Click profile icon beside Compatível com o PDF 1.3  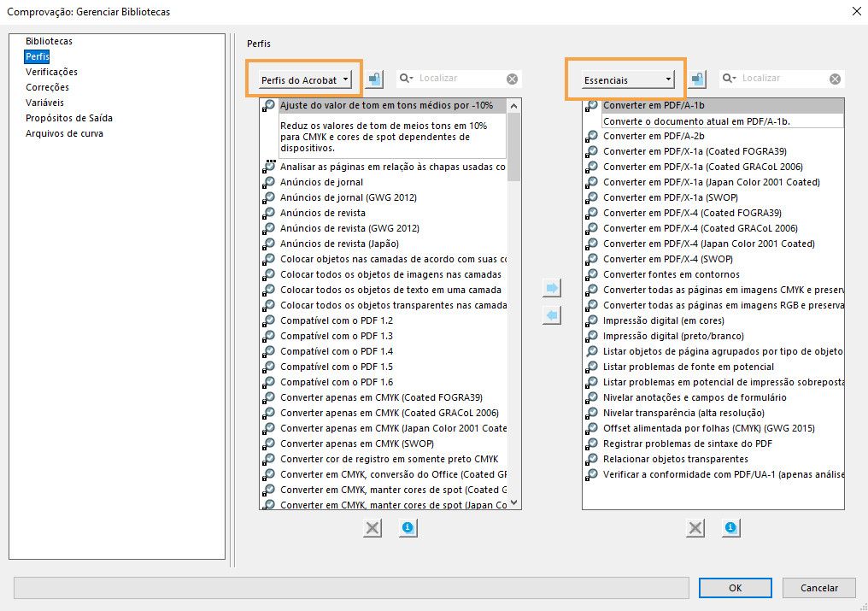268,336
